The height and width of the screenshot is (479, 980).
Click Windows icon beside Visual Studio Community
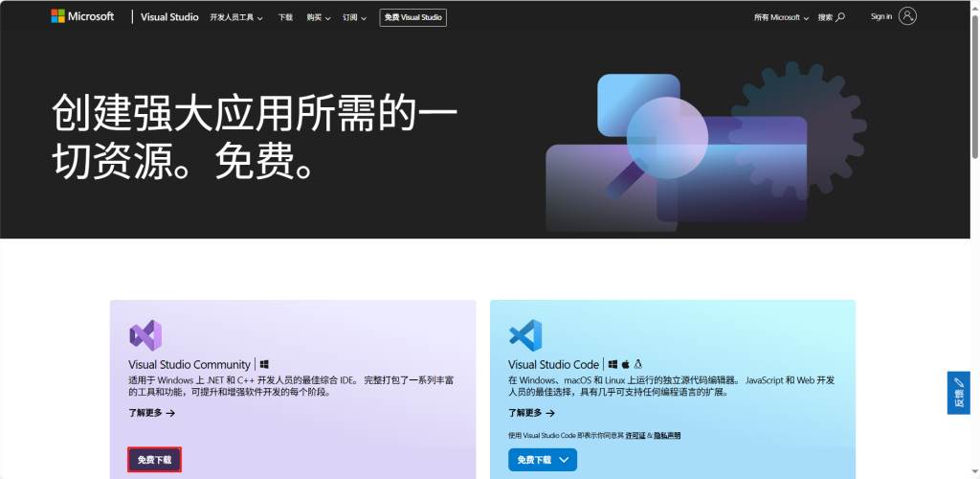(264, 364)
